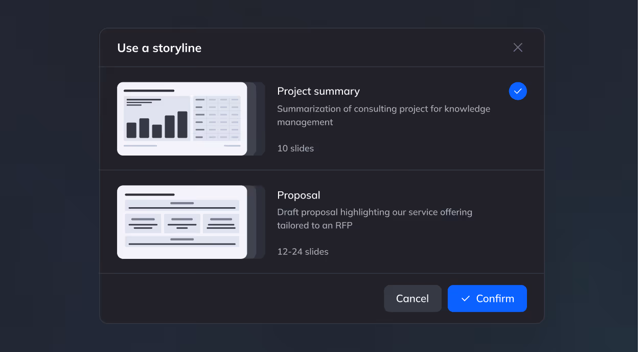Confirm the storyline selection
The height and width of the screenshot is (352, 644).
point(487,298)
